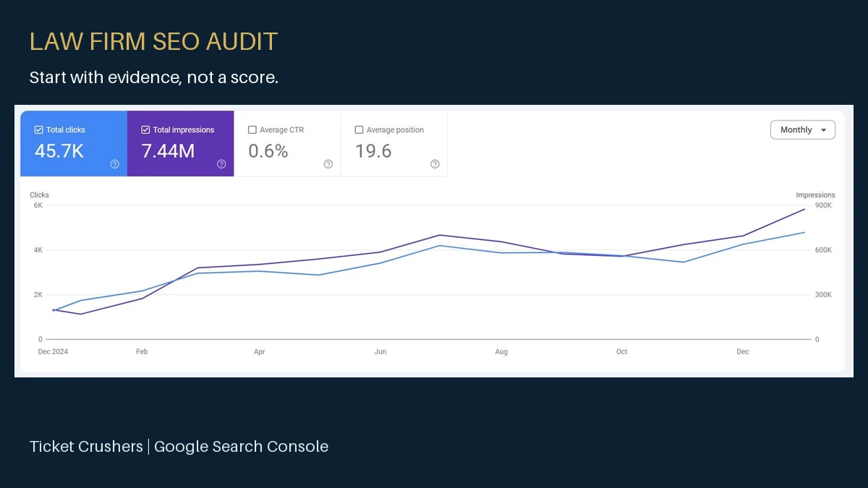868x488 pixels.
Task: Open help icon on Total clicks card
Action: [114, 164]
